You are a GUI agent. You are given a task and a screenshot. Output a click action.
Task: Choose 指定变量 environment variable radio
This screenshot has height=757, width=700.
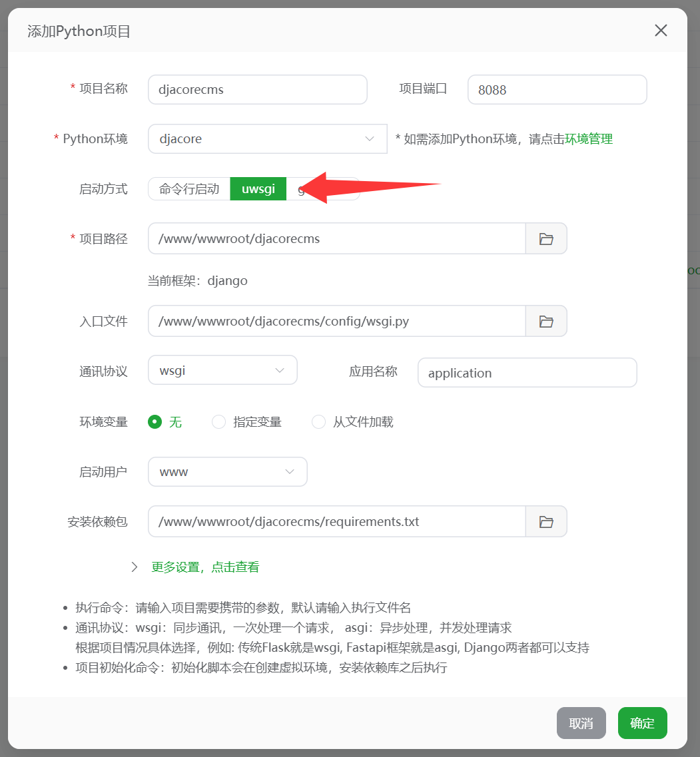[x=218, y=421]
